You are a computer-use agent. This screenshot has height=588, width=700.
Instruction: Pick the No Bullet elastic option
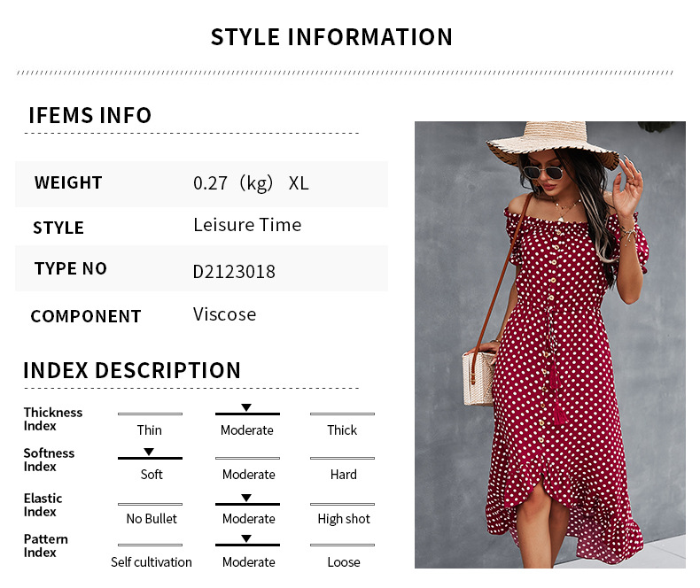(x=151, y=518)
